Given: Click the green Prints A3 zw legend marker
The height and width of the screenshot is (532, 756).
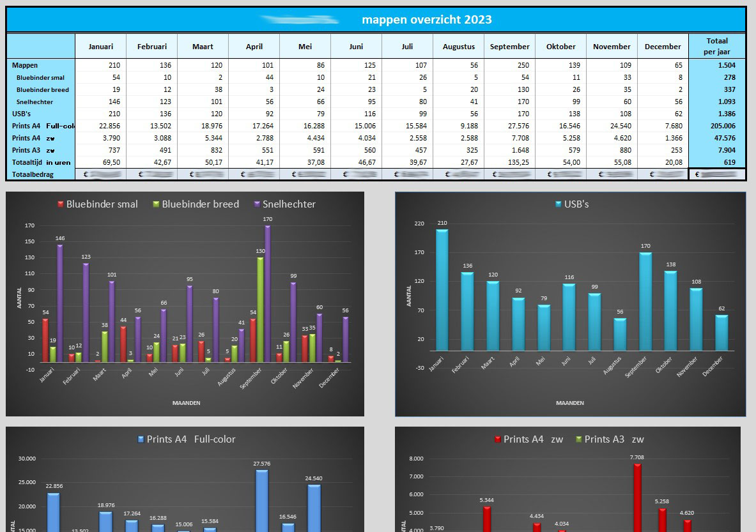Looking at the screenshot, I should pyautogui.click(x=578, y=439).
